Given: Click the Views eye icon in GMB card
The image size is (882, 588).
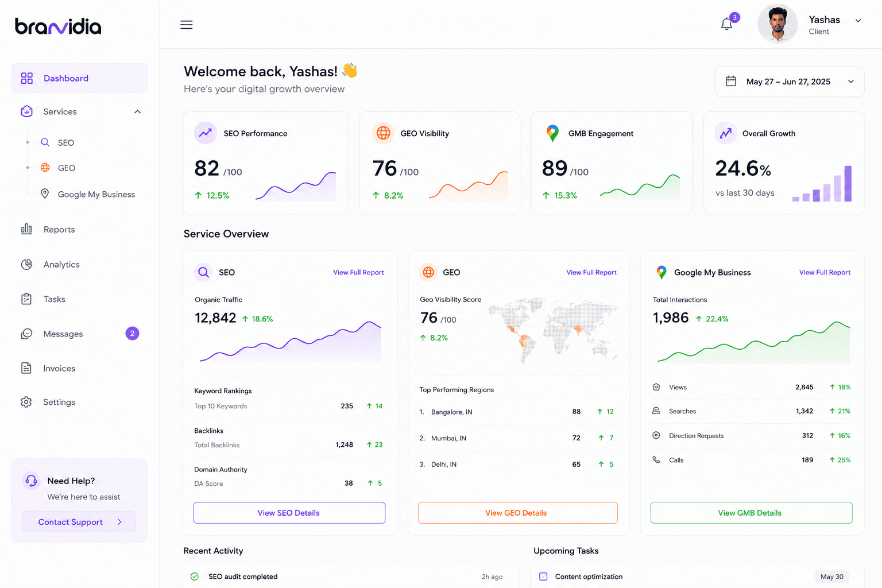Looking at the screenshot, I should 656,387.
